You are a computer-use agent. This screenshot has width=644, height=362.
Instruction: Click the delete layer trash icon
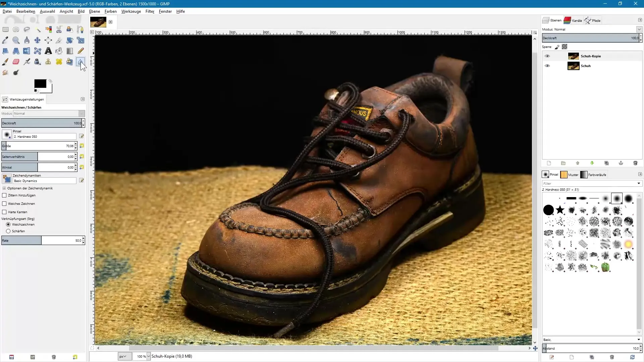click(635, 163)
